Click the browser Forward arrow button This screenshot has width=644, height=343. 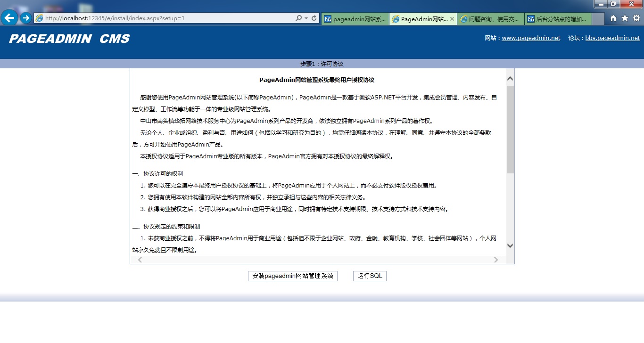pyautogui.click(x=26, y=18)
